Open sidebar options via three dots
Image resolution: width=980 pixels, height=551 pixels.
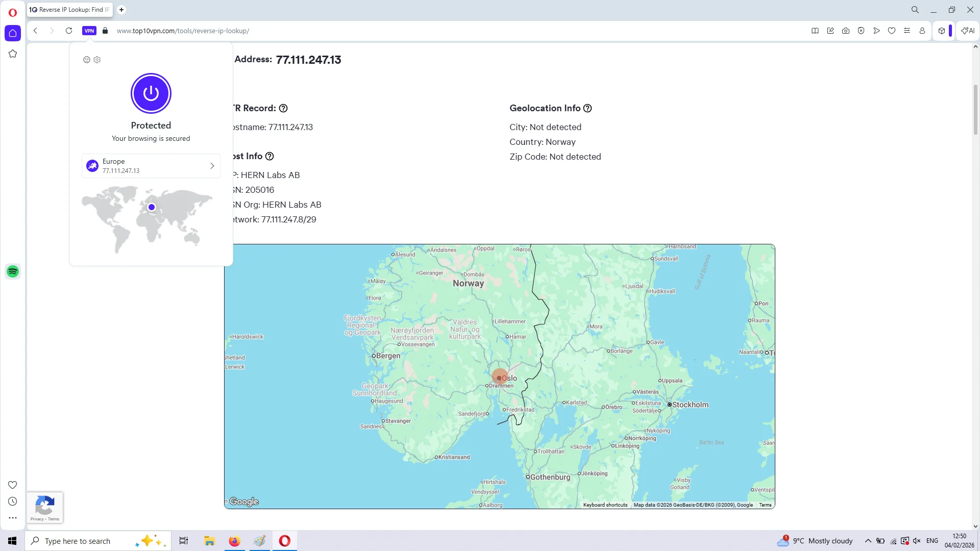(12, 518)
